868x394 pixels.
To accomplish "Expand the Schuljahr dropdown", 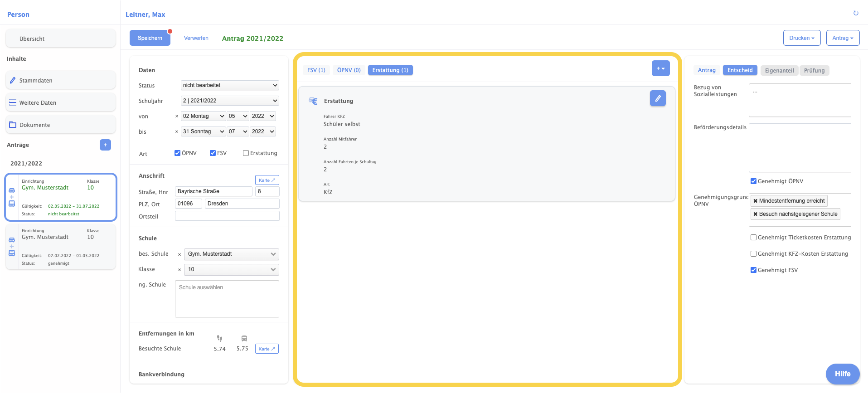I will pyautogui.click(x=230, y=101).
